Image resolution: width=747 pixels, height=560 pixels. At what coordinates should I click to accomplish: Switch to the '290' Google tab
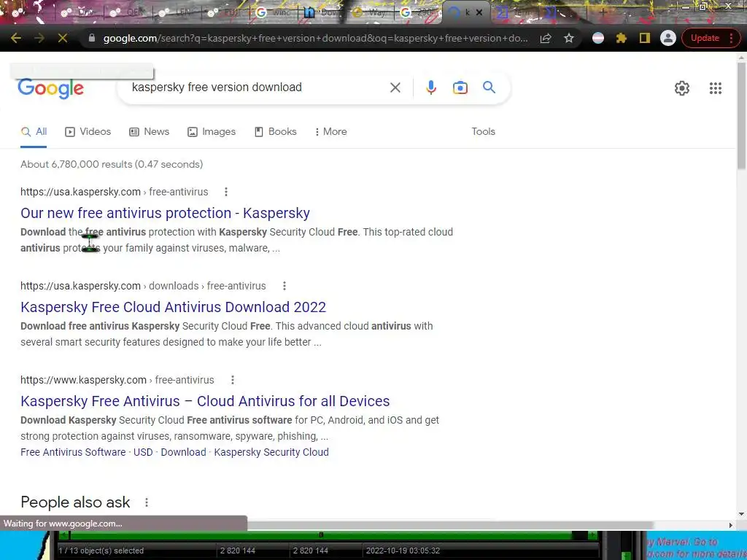(x=417, y=13)
